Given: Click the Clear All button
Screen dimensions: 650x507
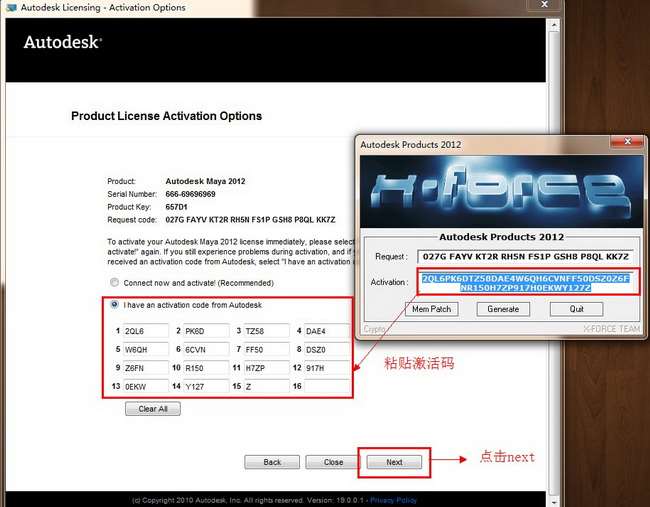Looking at the screenshot, I should [x=153, y=409].
